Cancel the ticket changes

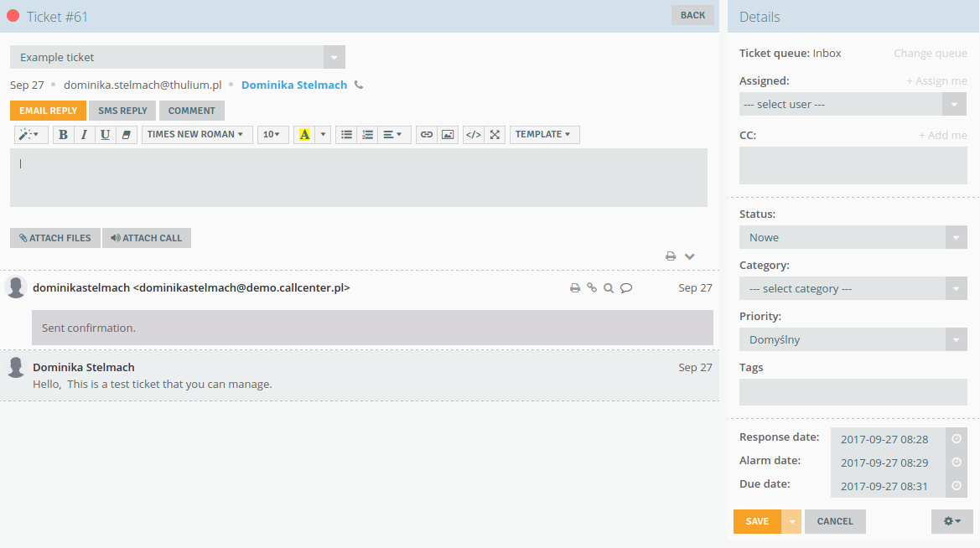(x=835, y=521)
